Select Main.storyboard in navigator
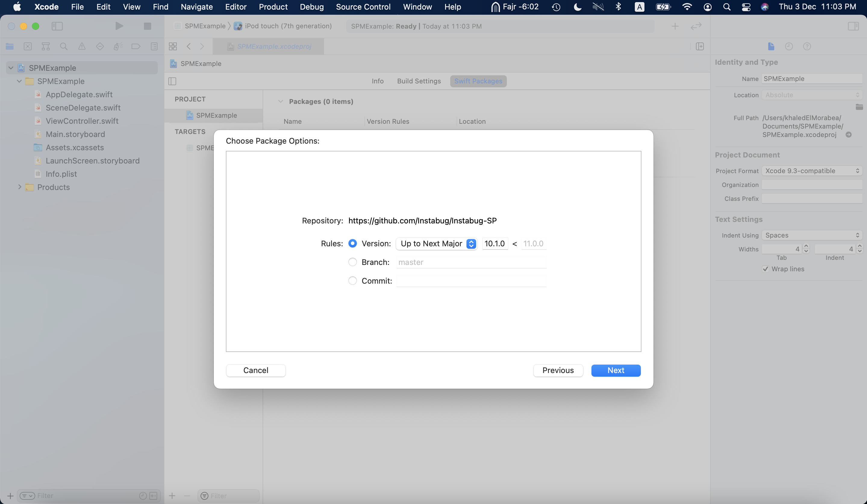Image resolution: width=867 pixels, height=504 pixels. (75, 134)
